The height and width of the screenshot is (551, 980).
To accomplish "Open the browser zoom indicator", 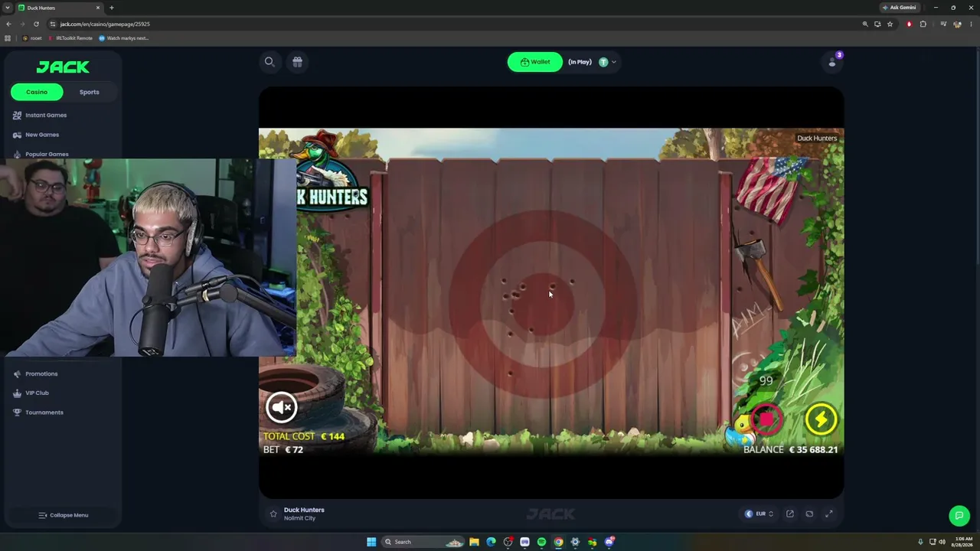I will (865, 24).
